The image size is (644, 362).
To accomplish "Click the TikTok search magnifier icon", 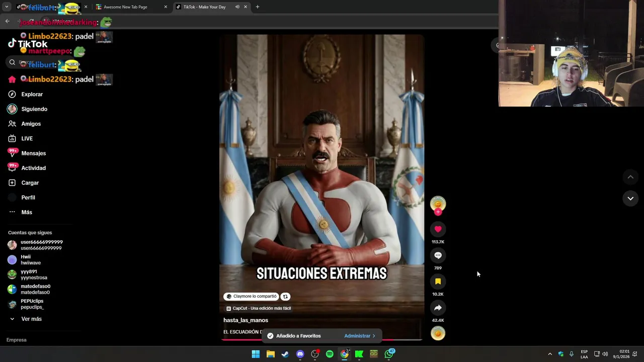I will (13, 62).
